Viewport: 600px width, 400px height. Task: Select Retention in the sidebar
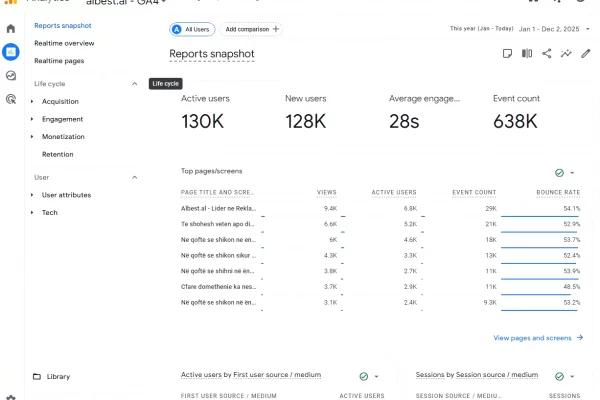pos(57,154)
